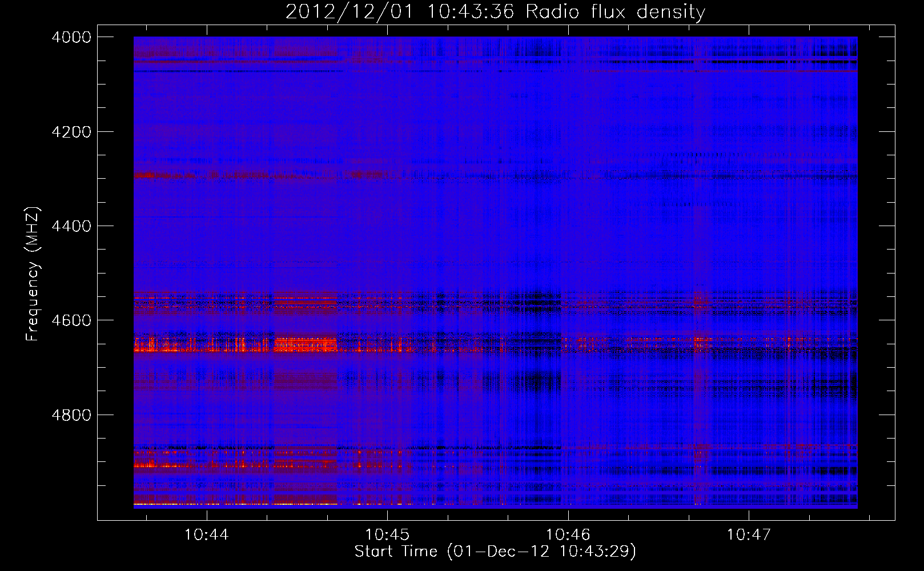
Task: Click the 10:46 time tick label
Action: [x=568, y=534]
